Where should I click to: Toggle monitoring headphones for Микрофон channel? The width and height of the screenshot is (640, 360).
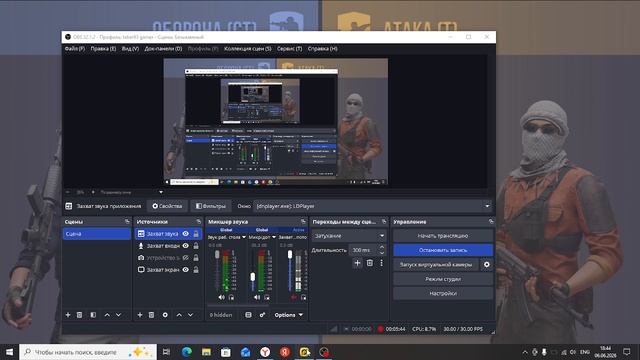(x=267, y=298)
